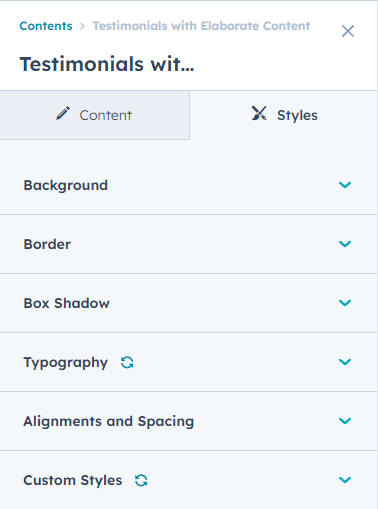The image size is (378, 509).
Task: Reset Typography styles using the refresh icon
Action: coord(127,362)
